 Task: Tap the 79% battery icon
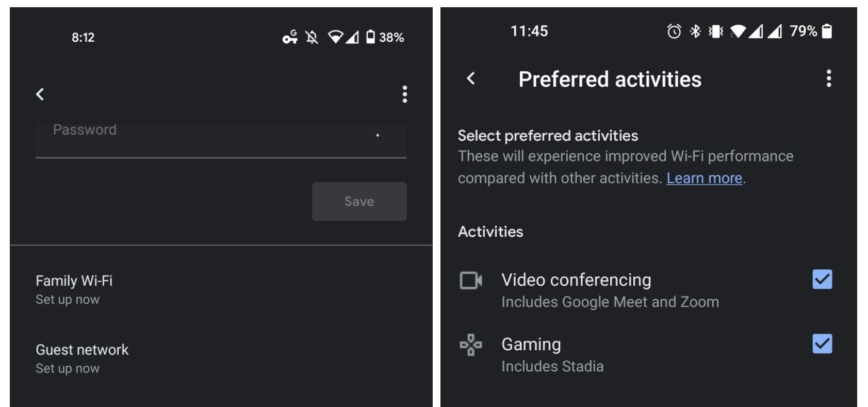click(x=827, y=31)
